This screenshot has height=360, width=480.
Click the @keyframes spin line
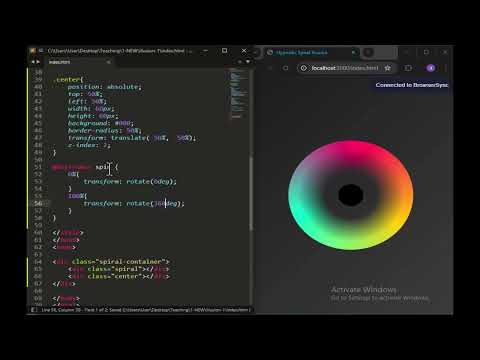pos(85,167)
